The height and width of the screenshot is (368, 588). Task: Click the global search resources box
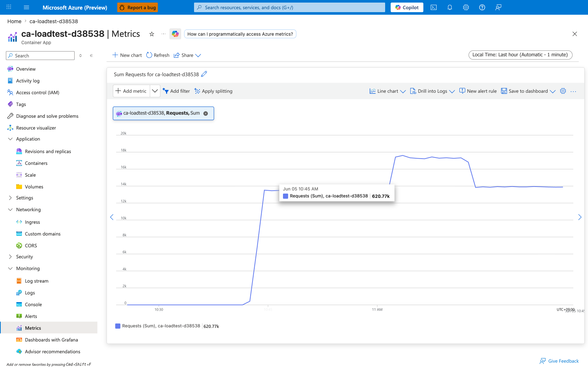tap(290, 7)
